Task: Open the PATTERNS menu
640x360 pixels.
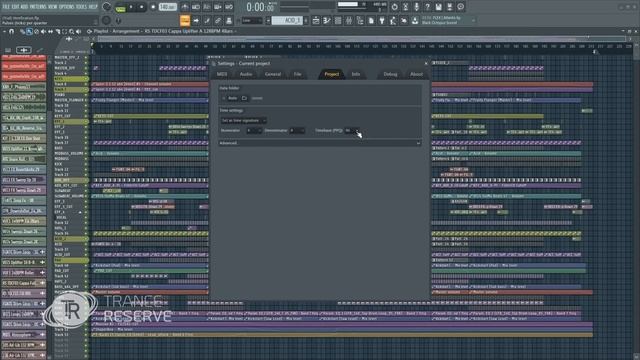Action: pos(38,7)
